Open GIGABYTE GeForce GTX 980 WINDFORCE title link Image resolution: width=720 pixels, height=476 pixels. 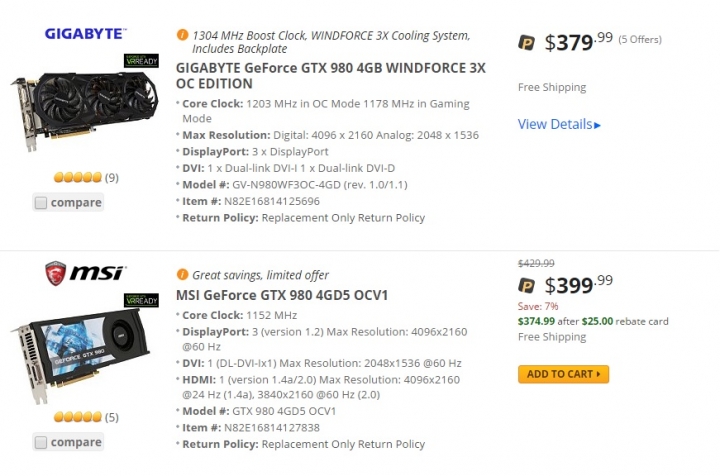[331, 76]
